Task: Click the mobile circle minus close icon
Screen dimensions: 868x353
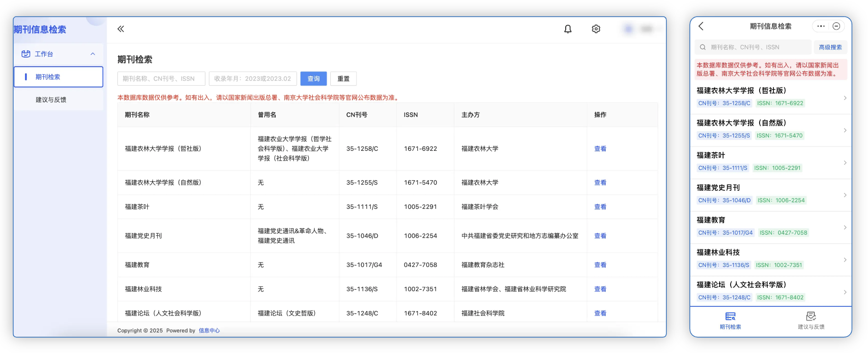Action: coord(836,26)
